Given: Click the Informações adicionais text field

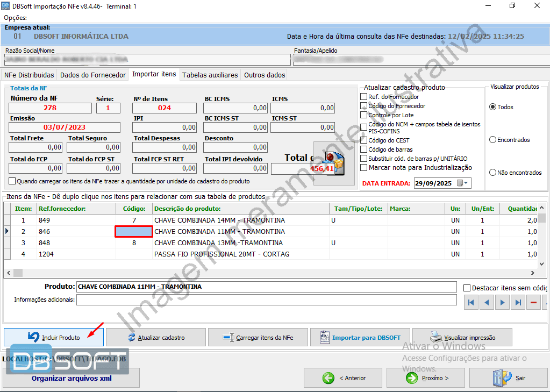Looking at the screenshot, I should [266, 300].
